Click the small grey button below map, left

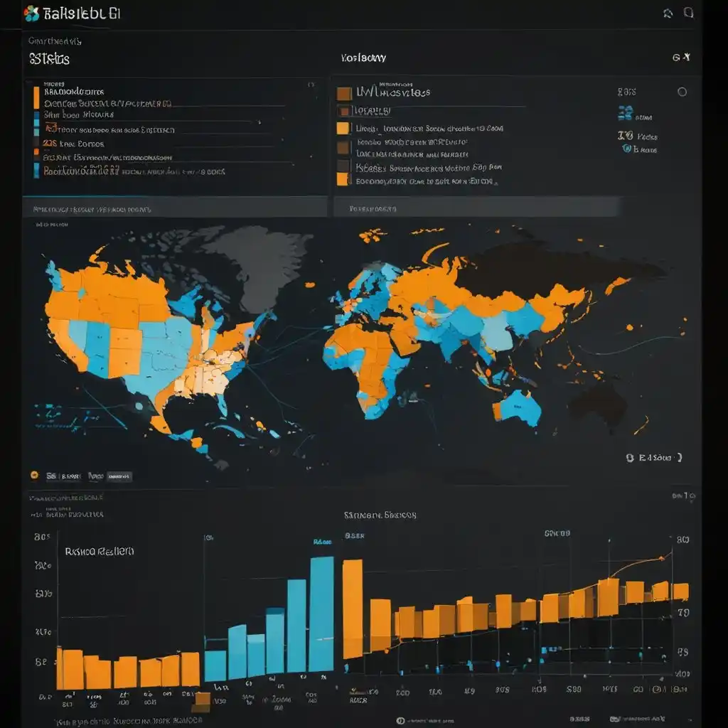point(119,476)
